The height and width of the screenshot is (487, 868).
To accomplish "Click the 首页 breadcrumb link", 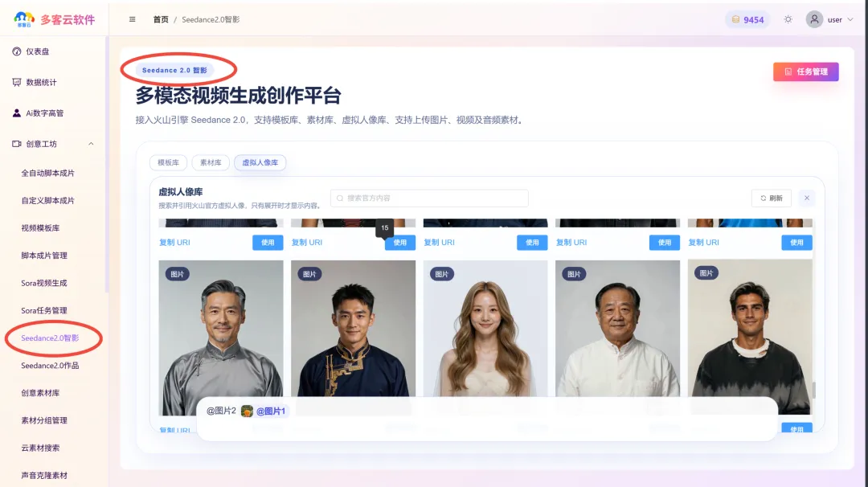I will [x=161, y=19].
